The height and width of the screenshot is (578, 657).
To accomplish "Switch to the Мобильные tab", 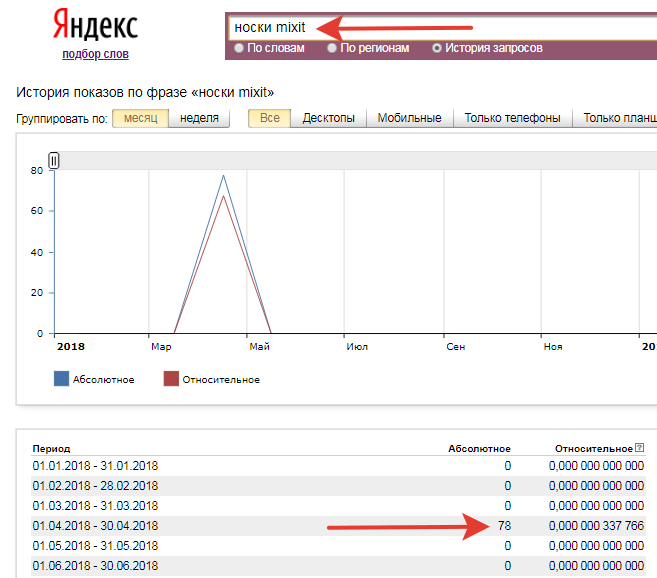I will pos(409,118).
